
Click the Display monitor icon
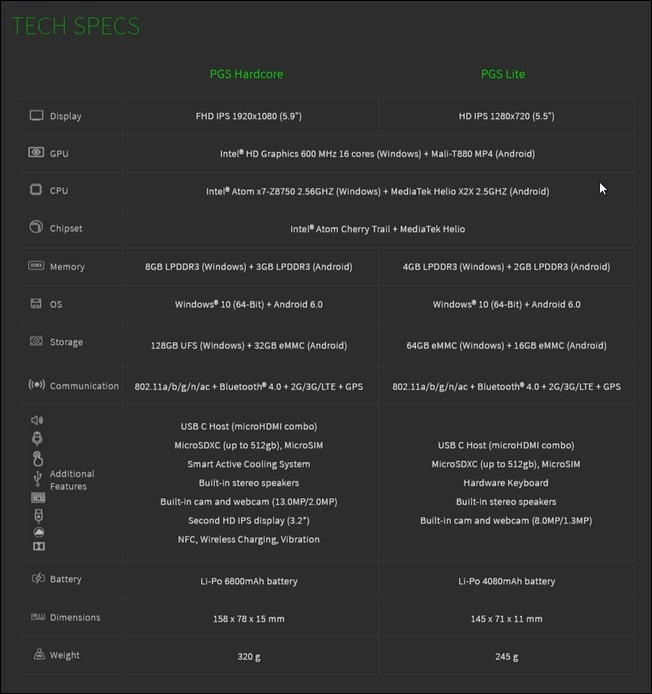pyautogui.click(x=36, y=116)
